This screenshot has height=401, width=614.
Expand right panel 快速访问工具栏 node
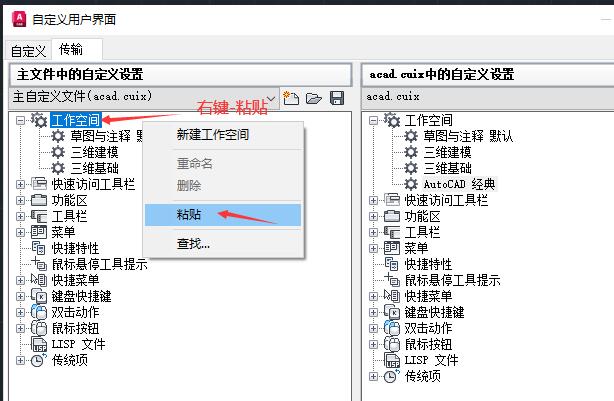pos(373,200)
